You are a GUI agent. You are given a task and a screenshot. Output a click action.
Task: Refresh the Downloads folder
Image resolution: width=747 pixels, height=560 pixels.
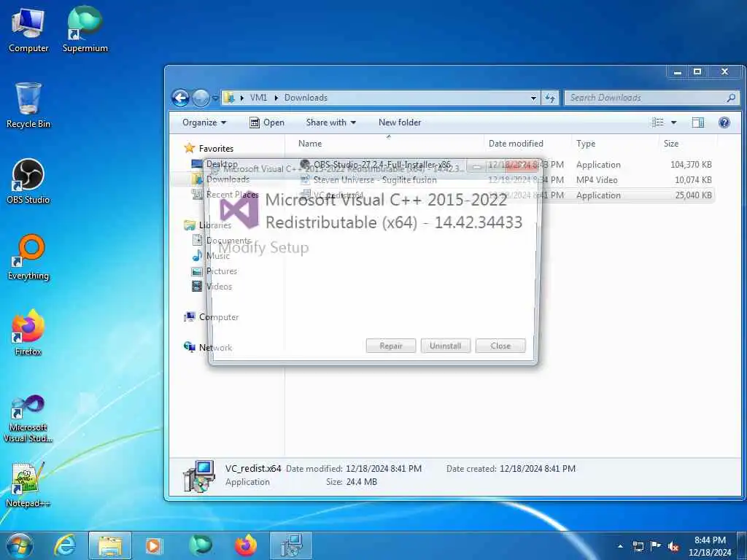pyautogui.click(x=550, y=98)
